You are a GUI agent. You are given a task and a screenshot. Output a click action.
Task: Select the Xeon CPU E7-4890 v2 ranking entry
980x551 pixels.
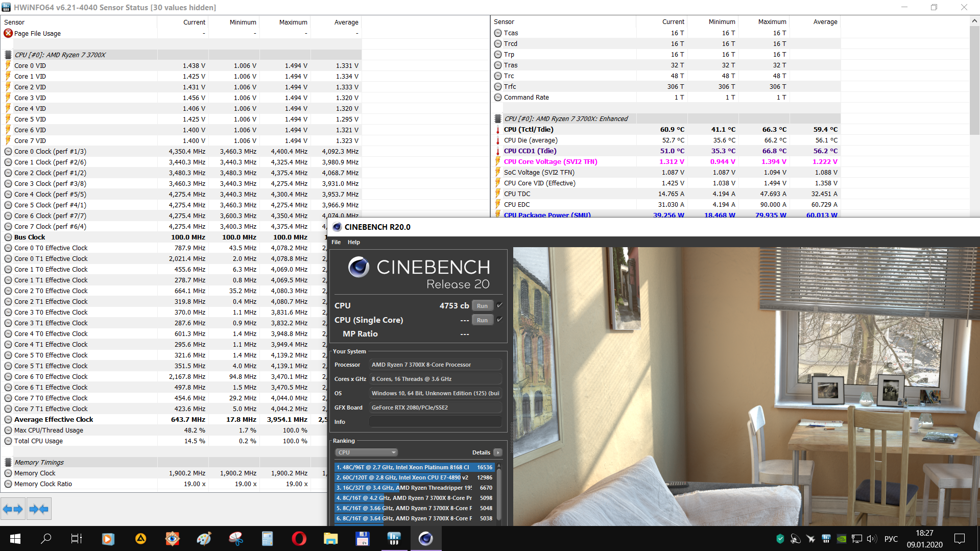pyautogui.click(x=414, y=477)
